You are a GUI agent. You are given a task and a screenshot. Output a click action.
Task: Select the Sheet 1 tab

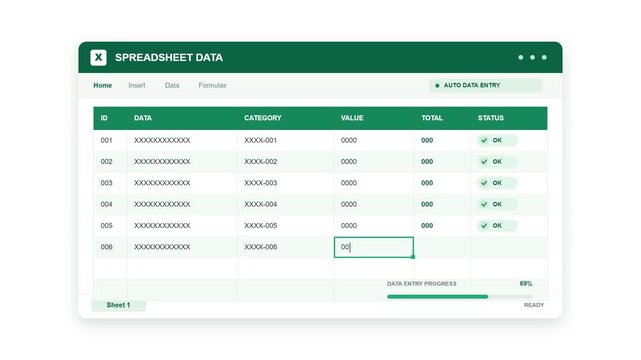tap(119, 305)
